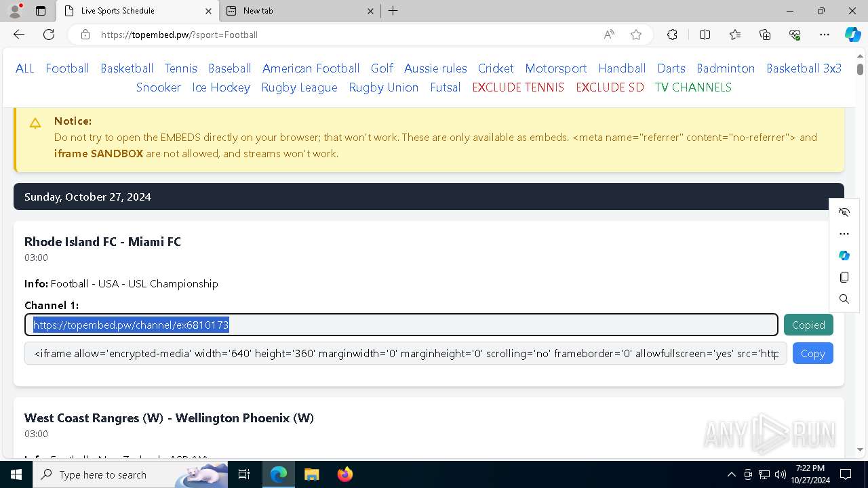The width and height of the screenshot is (868, 488).
Task: Filter schedule by Snooker
Action: click(159, 87)
